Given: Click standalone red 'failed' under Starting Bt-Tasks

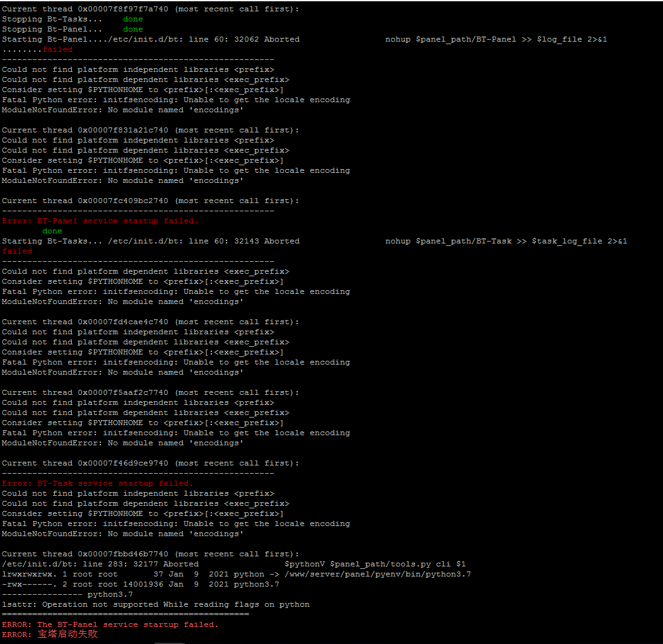Looking at the screenshot, I should coord(17,251).
